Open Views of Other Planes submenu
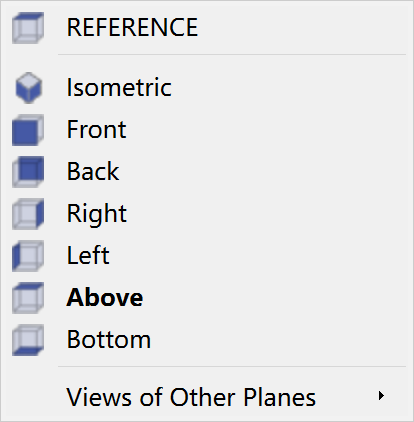414x422 pixels. pyautogui.click(x=207, y=396)
